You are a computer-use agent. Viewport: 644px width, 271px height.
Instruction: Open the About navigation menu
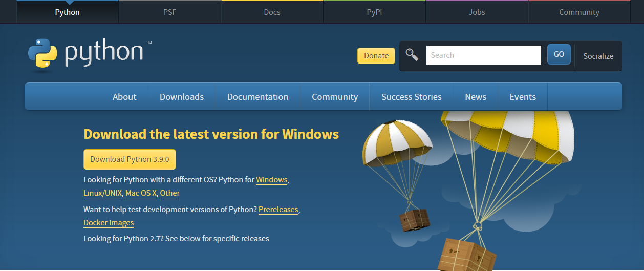click(124, 97)
